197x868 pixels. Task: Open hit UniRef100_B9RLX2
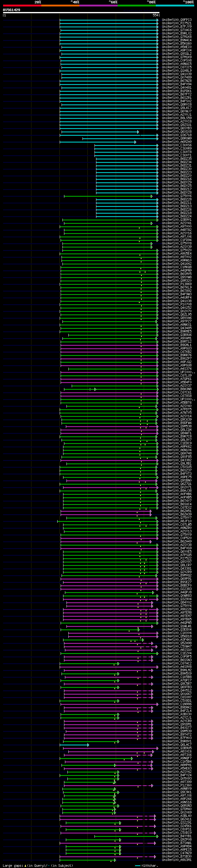(x=177, y=33)
